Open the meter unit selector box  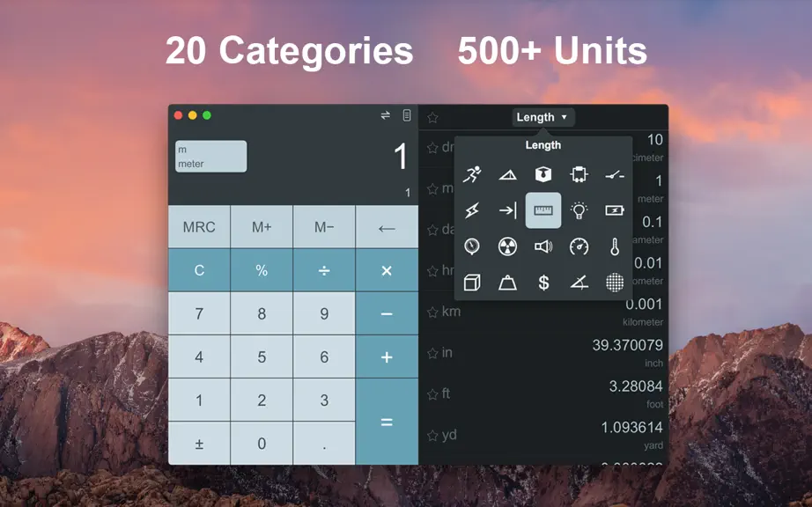click(x=210, y=157)
